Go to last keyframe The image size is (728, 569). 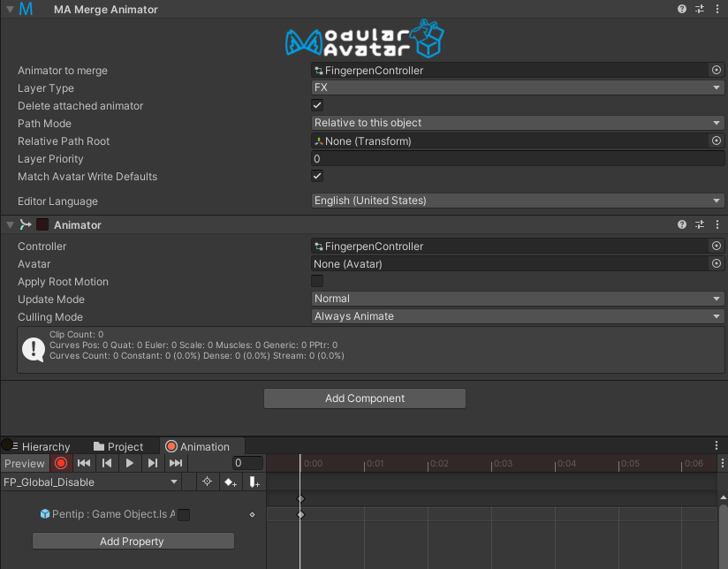(x=176, y=463)
